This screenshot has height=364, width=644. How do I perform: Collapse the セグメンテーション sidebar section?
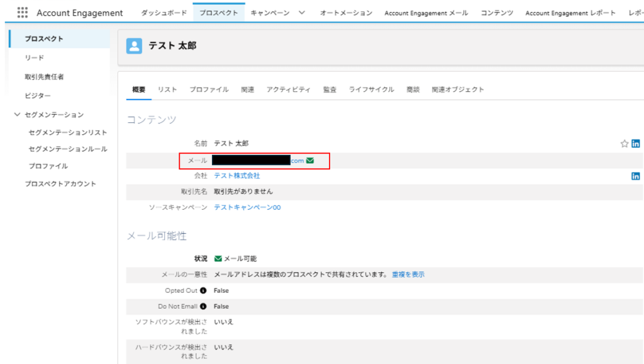coord(17,115)
